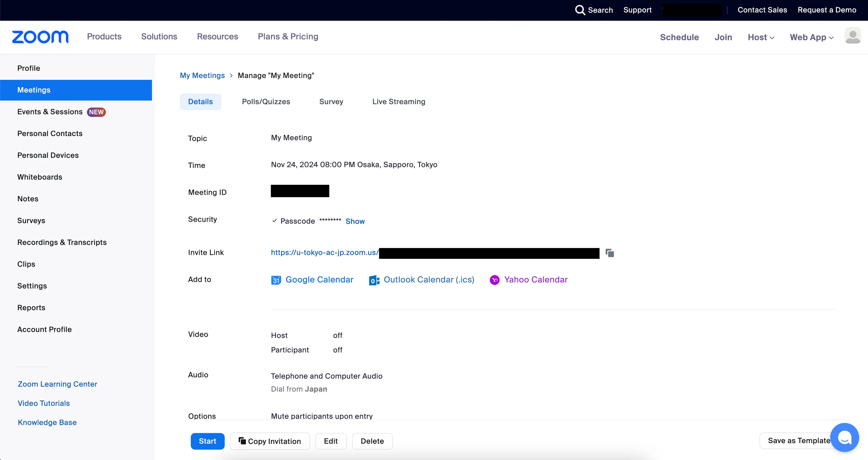This screenshot has height=460, width=868.
Task: Click the Yahoo Calendar icon
Action: click(494, 280)
